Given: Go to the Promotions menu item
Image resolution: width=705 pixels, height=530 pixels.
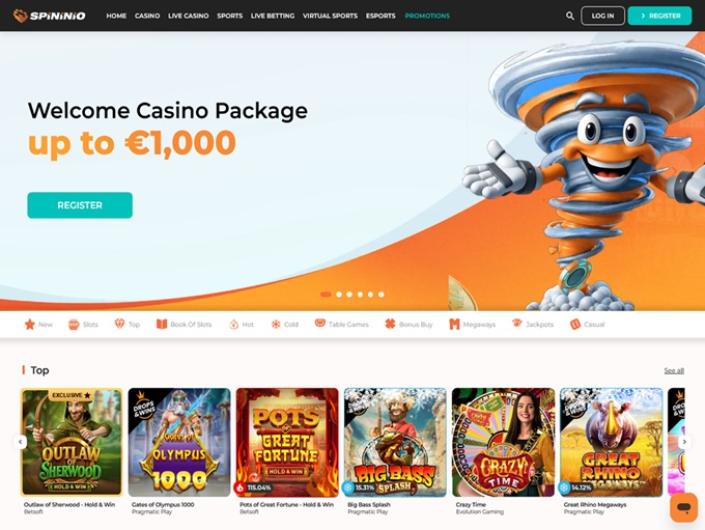Looking at the screenshot, I should tap(427, 16).
